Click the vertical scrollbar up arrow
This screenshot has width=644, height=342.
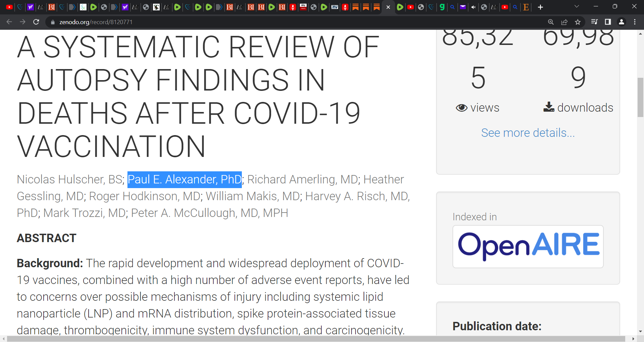tap(640, 34)
